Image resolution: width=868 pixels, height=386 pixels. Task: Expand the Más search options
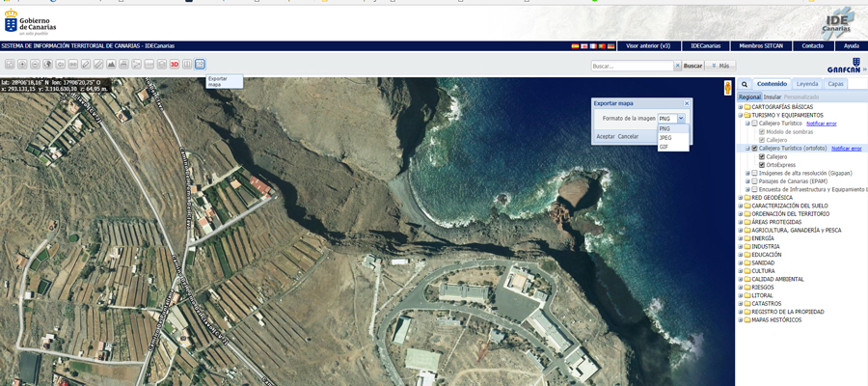coord(720,66)
